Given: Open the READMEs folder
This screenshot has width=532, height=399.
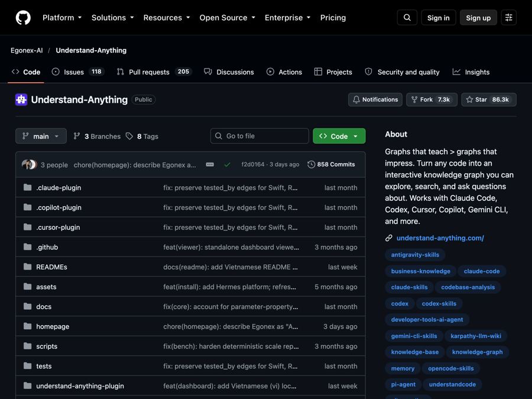Looking at the screenshot, I should click(x=51, y=267).
